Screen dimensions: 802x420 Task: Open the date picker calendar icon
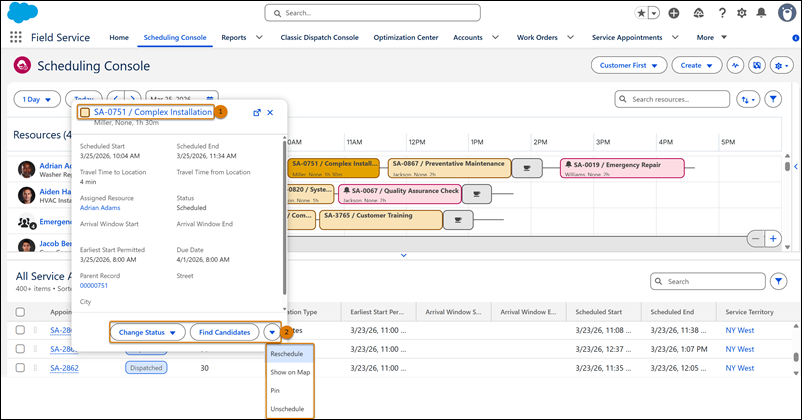point(210,99)
